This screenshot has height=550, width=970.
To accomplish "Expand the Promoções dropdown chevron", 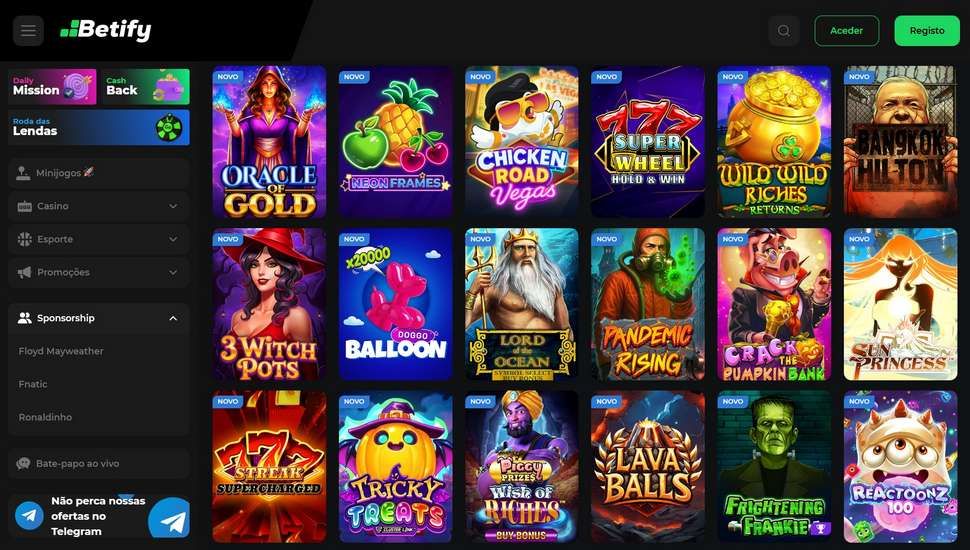I will pyautogui.click(x=173, y=273).
